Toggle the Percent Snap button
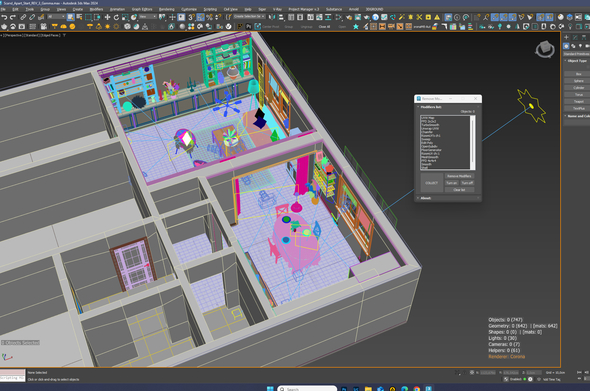Image resolution: width=590 pixels, height=391 pixels. [x=209, y=17]
